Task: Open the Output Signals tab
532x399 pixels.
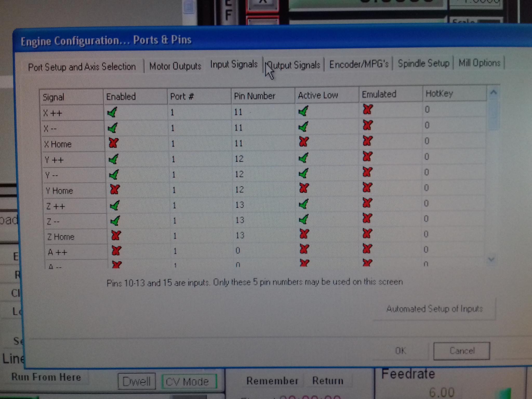Action: click(x=294, y=65)
